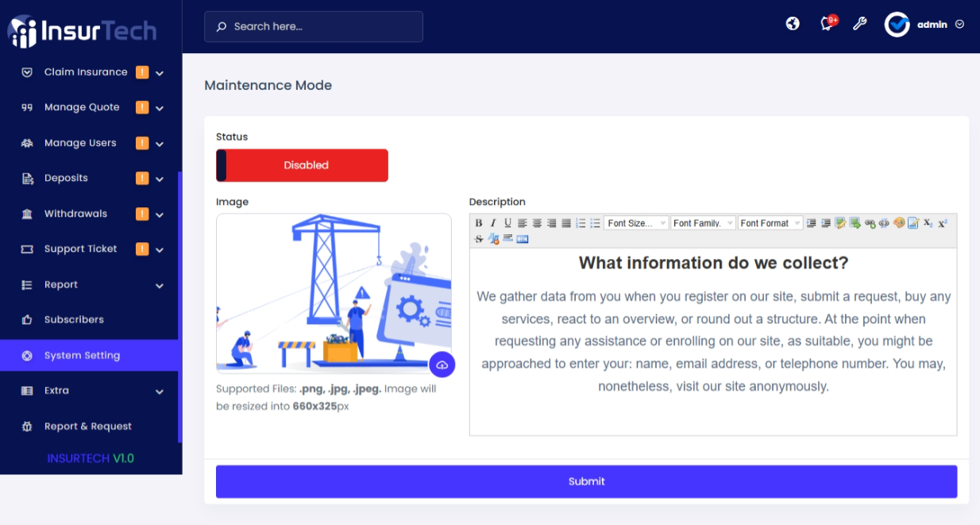The height and width of the screenshot is (525, 980).
Task: Insert a horizontal rule in the editor
Action: tap(507, 238)
